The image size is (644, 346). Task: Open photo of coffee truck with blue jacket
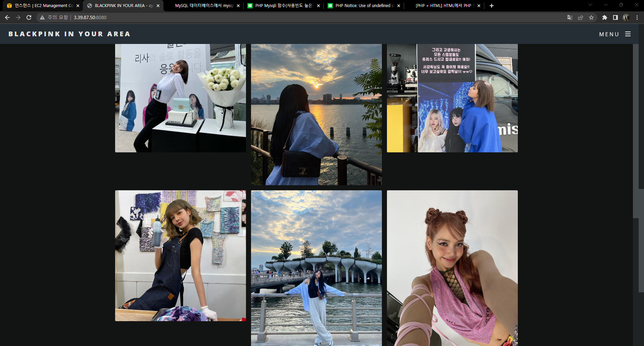point(452,98)
